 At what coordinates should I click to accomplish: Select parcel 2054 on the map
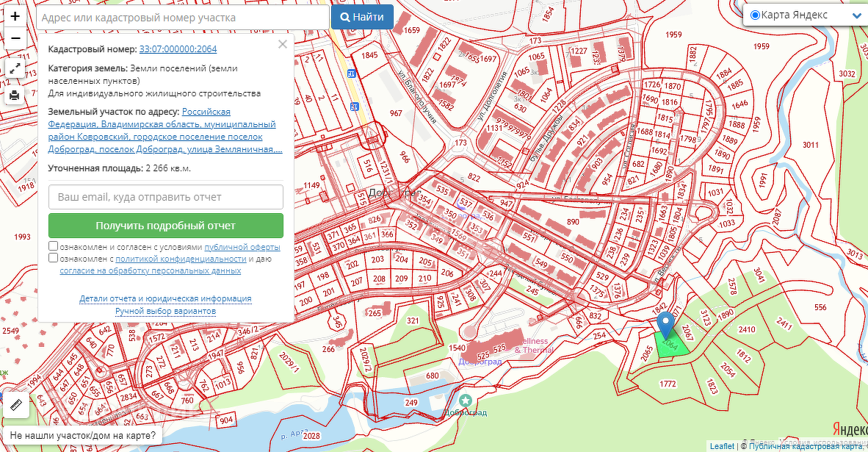[728, 370]
